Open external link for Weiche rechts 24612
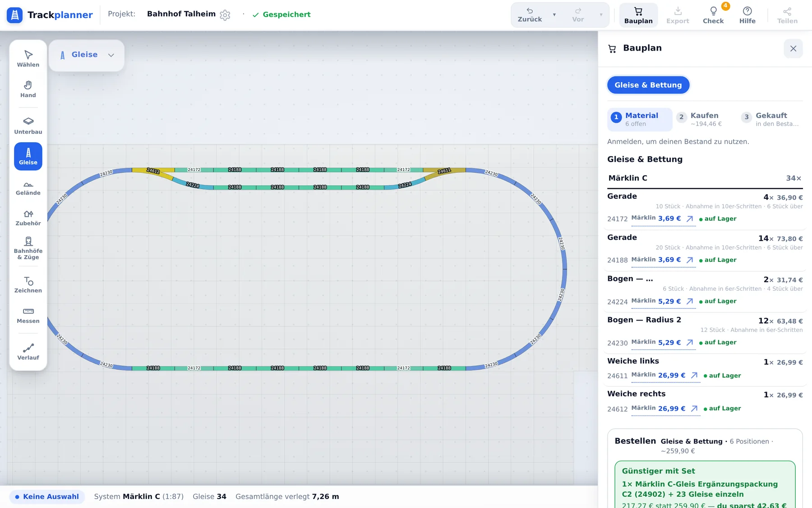Viewport: 812px width, 508px height. (x=694, y=409)
